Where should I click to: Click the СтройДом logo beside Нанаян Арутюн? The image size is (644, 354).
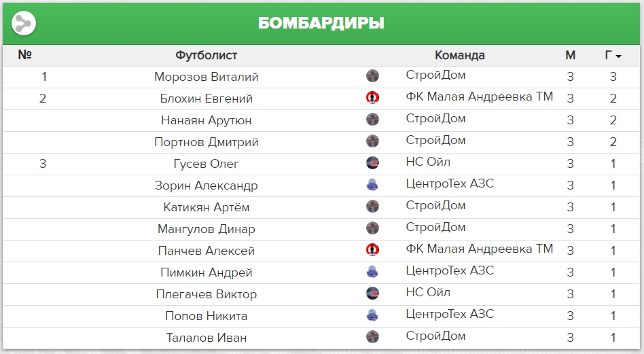372,120
